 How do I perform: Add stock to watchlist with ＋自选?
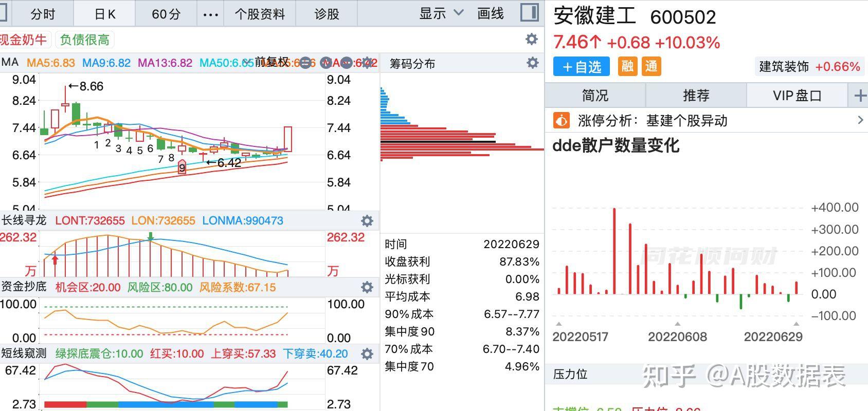pyautogui.click(x=581, y=67)
